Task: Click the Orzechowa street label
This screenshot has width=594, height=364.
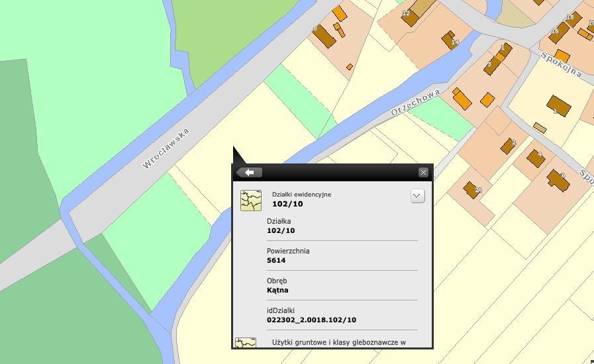Action: coord(415,103)
